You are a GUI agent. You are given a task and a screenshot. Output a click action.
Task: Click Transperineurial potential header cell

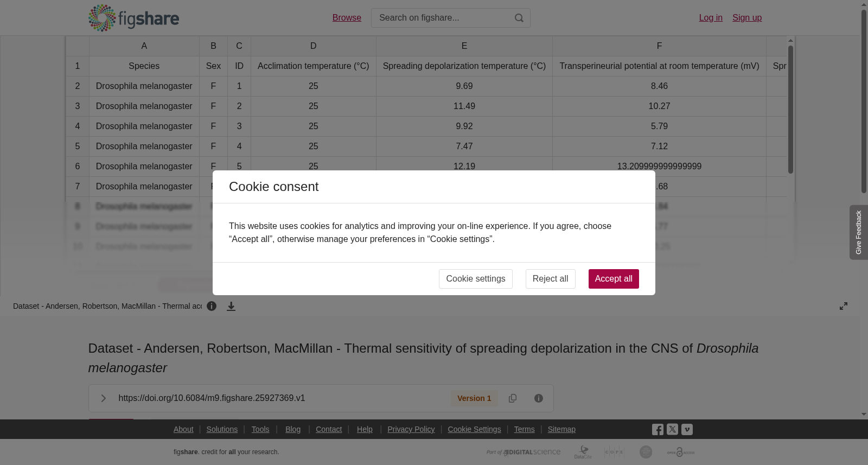point(659,66)
